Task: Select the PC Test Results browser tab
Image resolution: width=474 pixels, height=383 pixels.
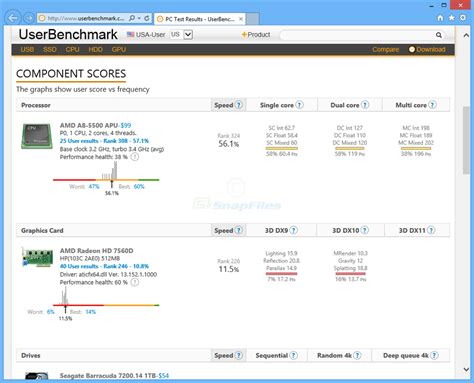Action: coord(199,19)
